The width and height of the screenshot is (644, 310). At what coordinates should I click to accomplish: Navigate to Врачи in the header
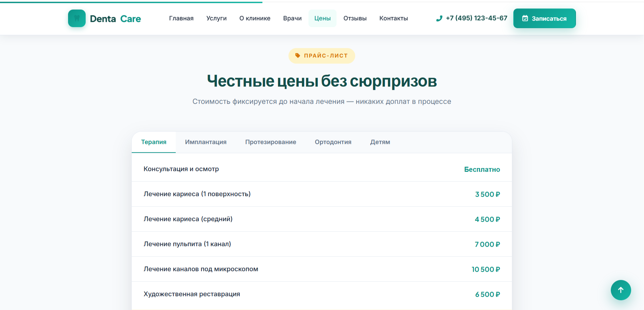[292, 18]
